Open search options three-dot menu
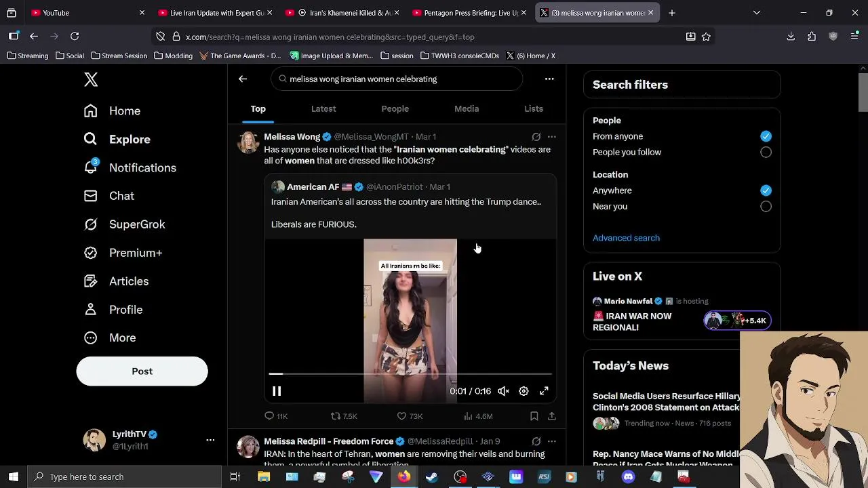 click(549, 79)
